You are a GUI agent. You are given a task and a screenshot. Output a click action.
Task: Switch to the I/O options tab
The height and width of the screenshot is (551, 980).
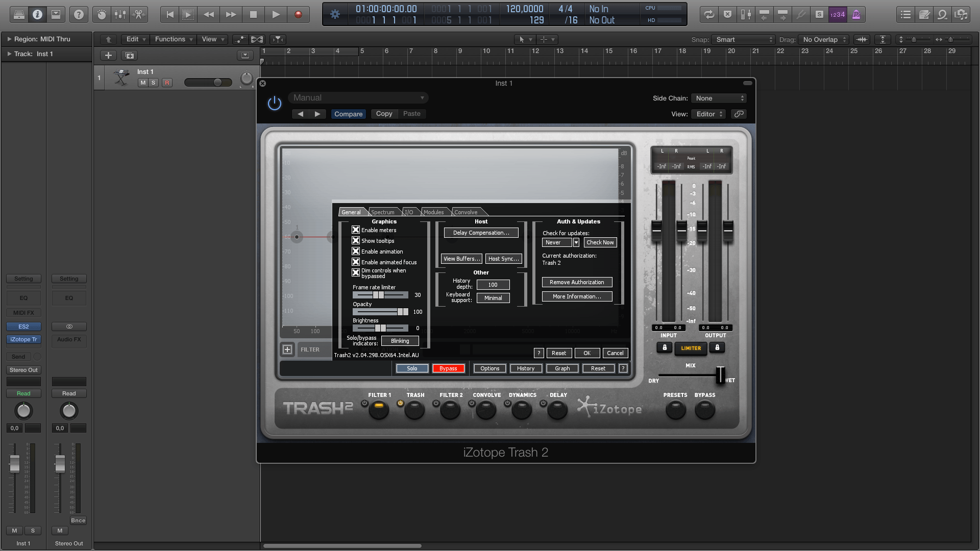409,212
